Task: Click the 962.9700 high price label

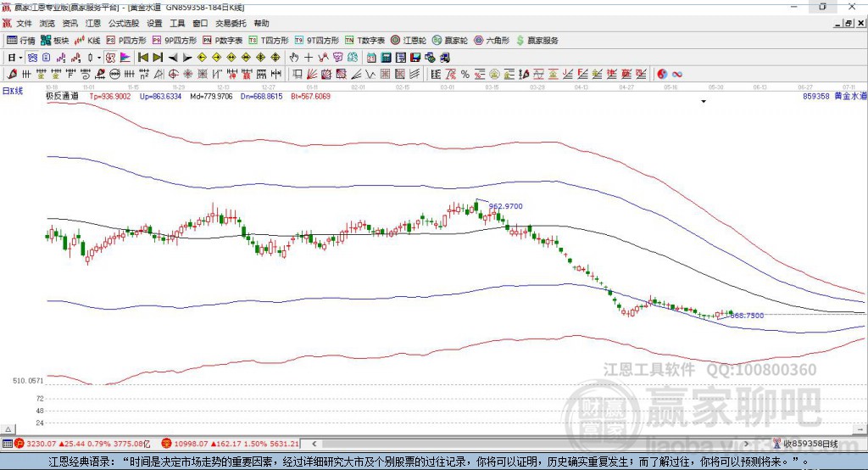Action: point(505,206)
